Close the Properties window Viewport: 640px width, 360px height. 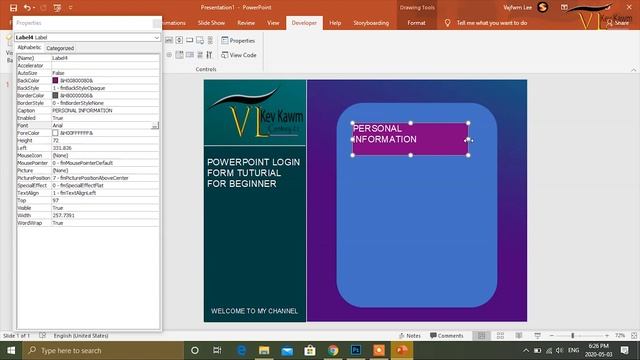point(156,23)
